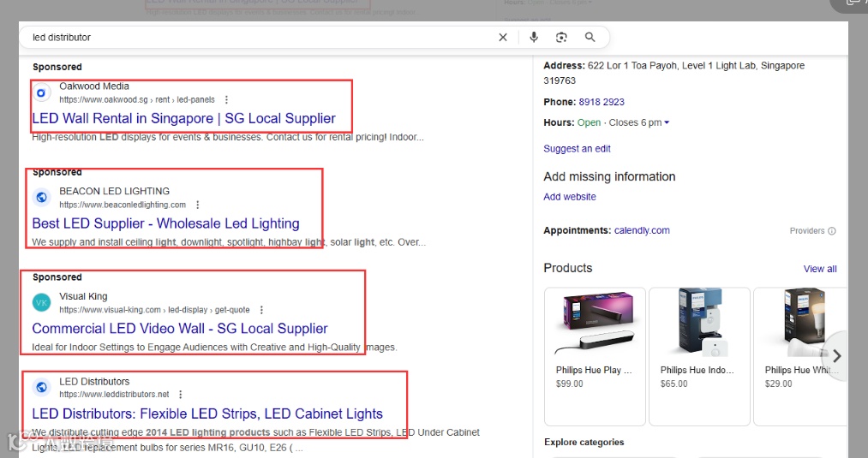This screenshot has height=458, width=868.
Task: Open 'LED Distributors: Flexible LED Strips' result
Action: [207, 413]
